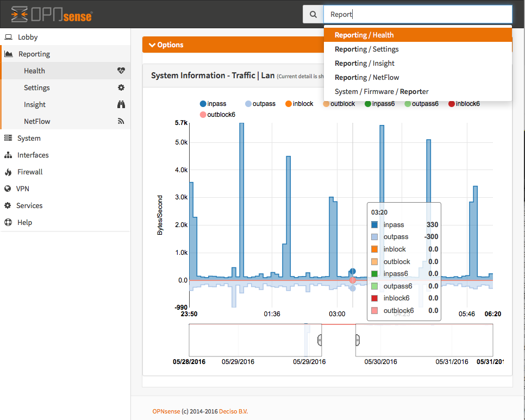
Task: Click the left range selector handle
Action: [320, 340]
